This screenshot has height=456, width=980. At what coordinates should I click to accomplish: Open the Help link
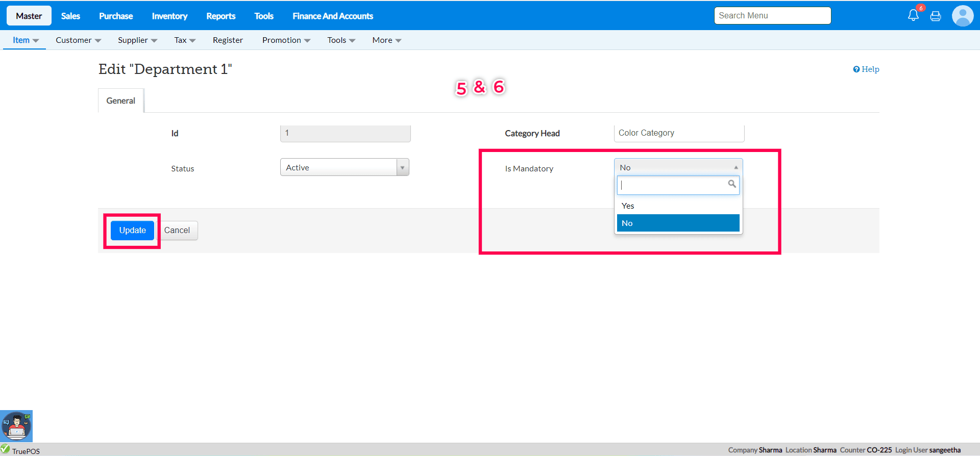coord(866,69)
